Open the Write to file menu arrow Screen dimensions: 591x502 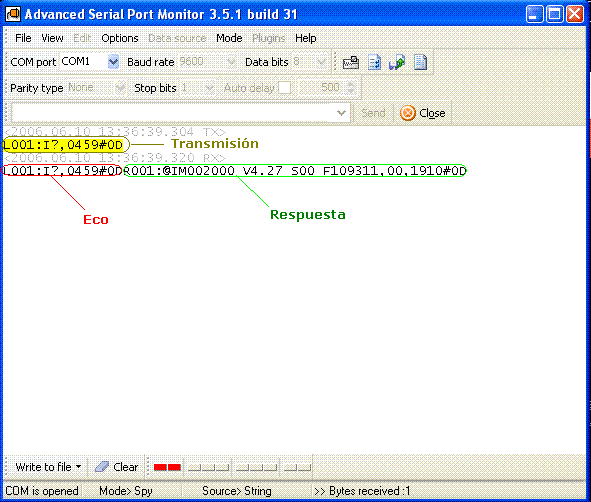pyautogui.click(x=78, y=467)
